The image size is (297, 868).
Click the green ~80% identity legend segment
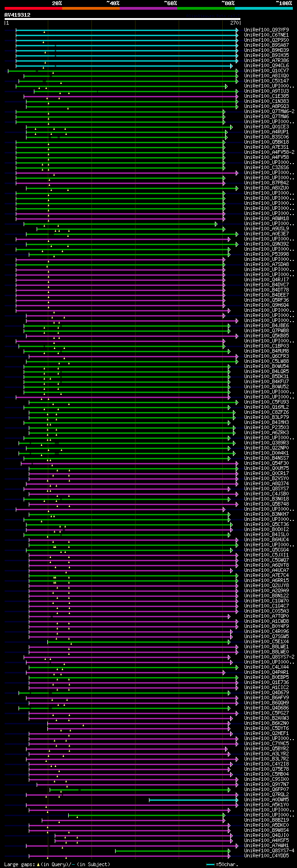point(206,8)
